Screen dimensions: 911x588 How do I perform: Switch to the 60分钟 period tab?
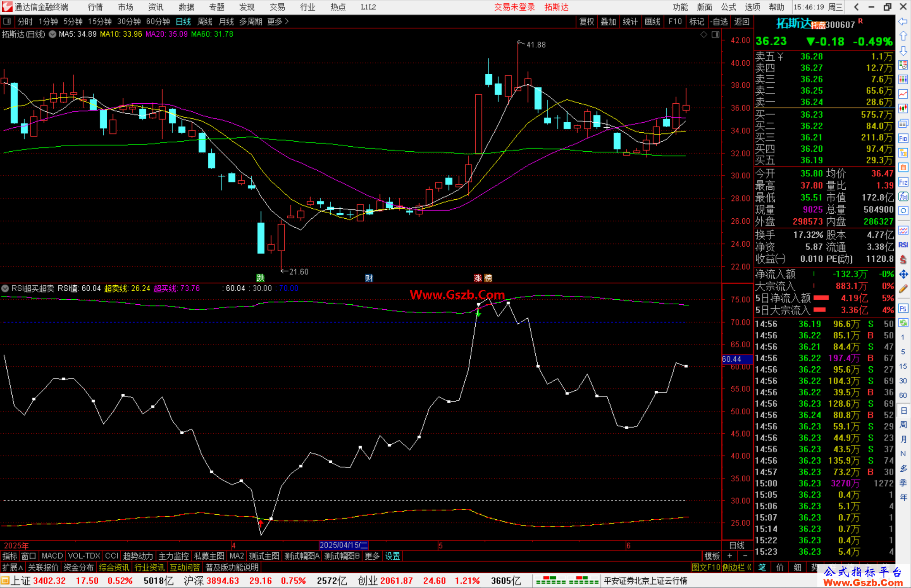point(158,21)
